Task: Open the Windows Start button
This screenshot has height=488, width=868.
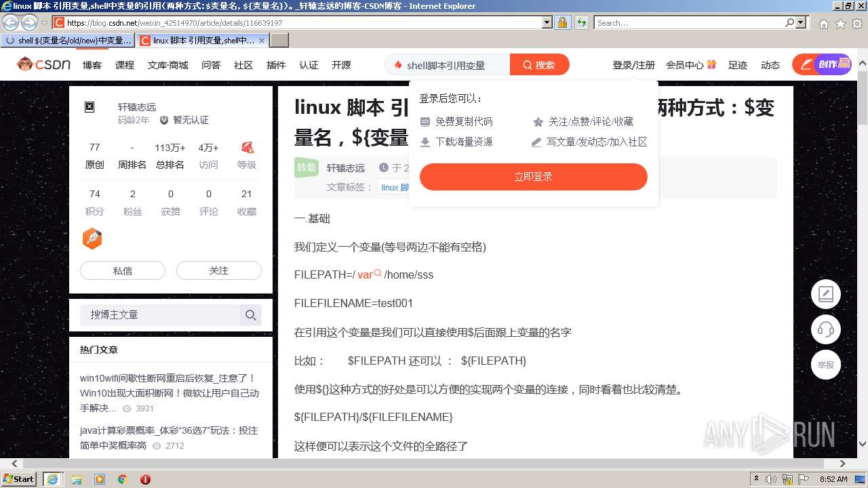Action: (x=19, y=479)
